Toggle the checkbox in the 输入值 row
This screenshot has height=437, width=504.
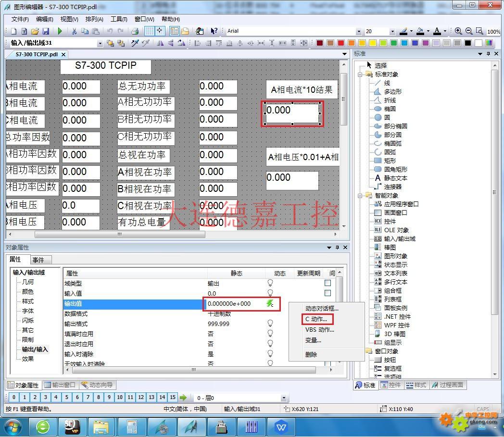(x=328, y=293)
